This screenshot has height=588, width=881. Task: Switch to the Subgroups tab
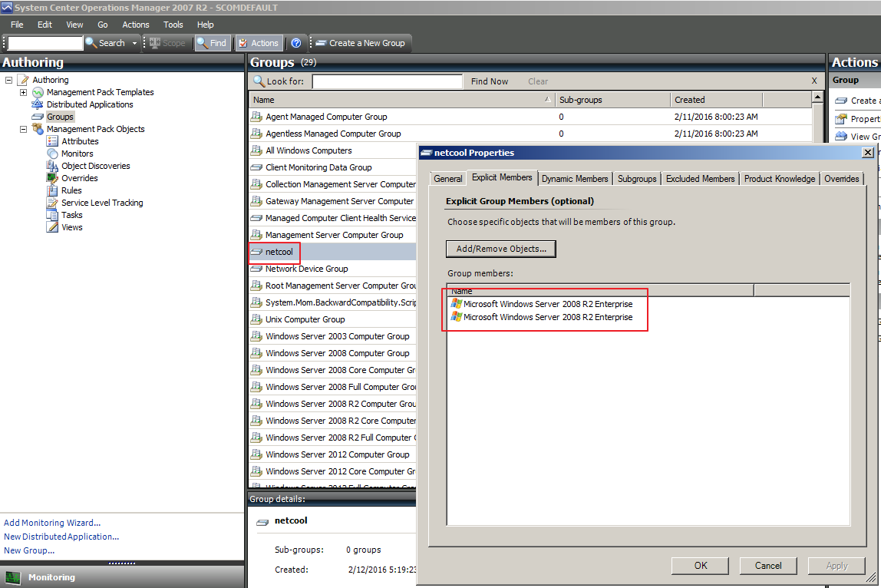coord(637,179)
